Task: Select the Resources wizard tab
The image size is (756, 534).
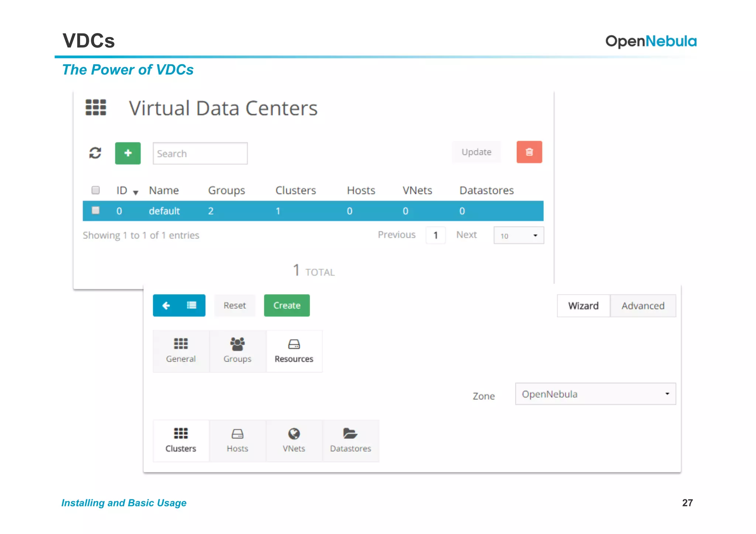Action: pyautogui.click(x=294, y=351)
